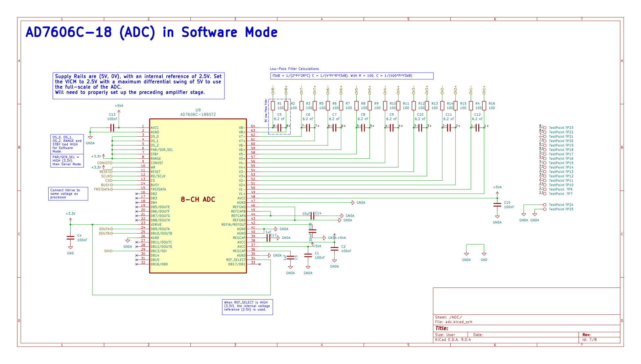Select capacitor C13 near AVCC pin

[x=112, y=128]
